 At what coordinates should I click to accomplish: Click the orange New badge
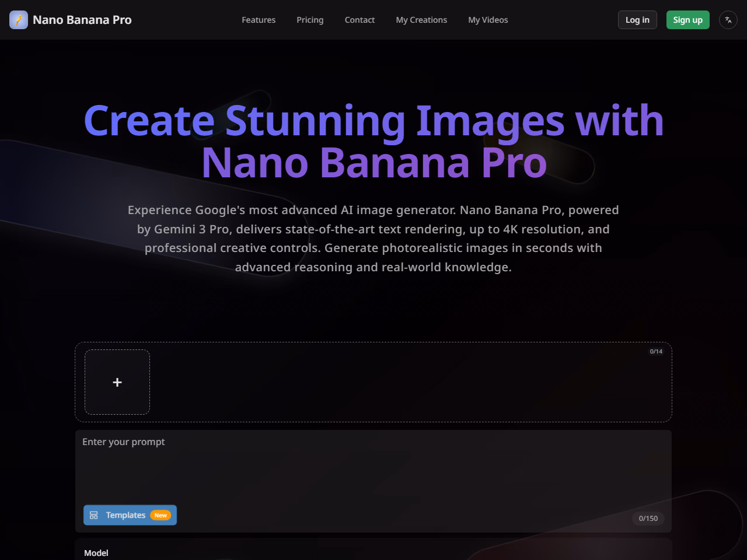(x=160, y=515)
